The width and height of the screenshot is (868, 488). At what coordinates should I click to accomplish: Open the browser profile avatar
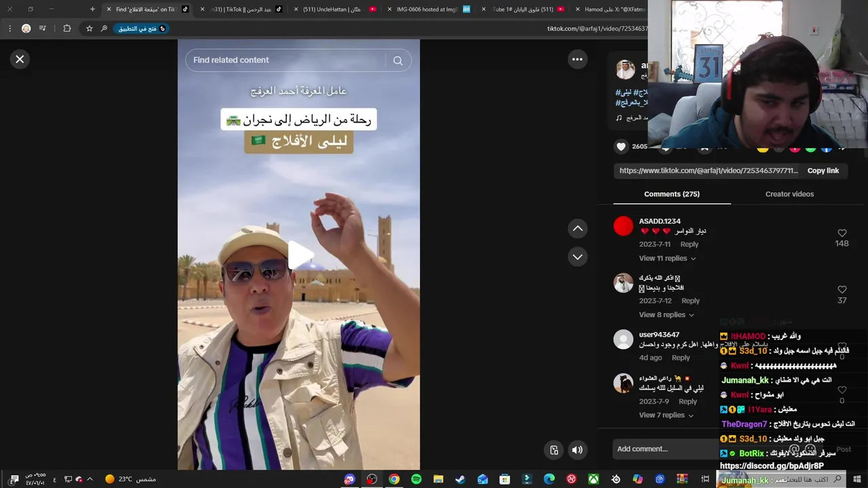(x=26, y=28)
